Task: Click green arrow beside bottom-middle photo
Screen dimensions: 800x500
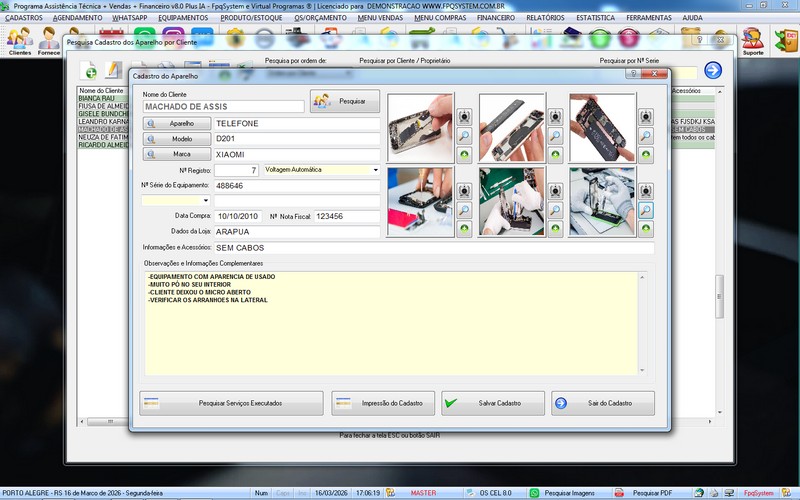Action: (x=555, y=229)
